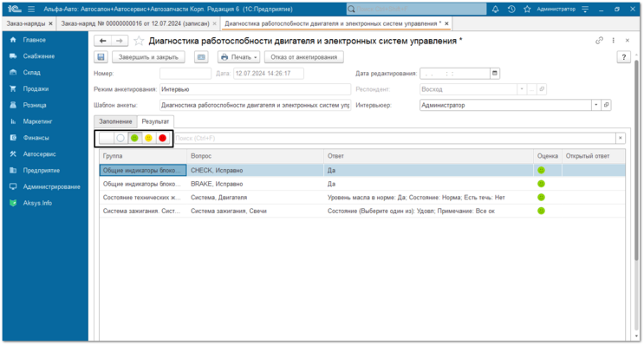Open notifications bell icon

click(495, 9)
